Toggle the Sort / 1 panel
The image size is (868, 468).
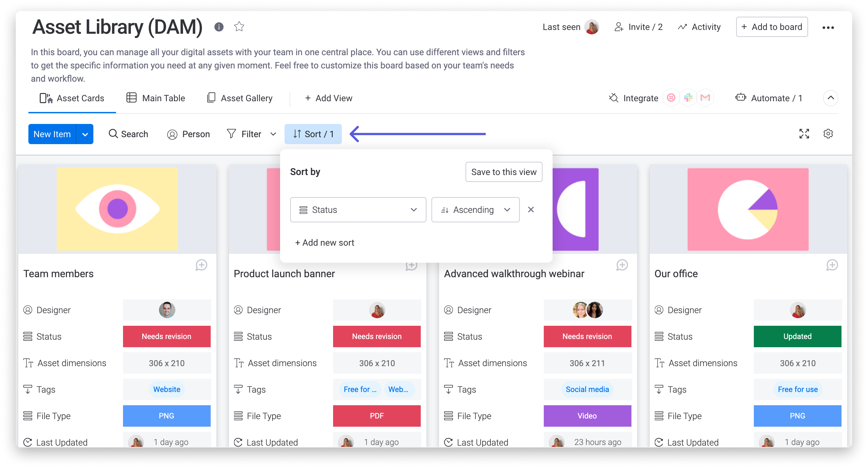(x=313, y=134)
